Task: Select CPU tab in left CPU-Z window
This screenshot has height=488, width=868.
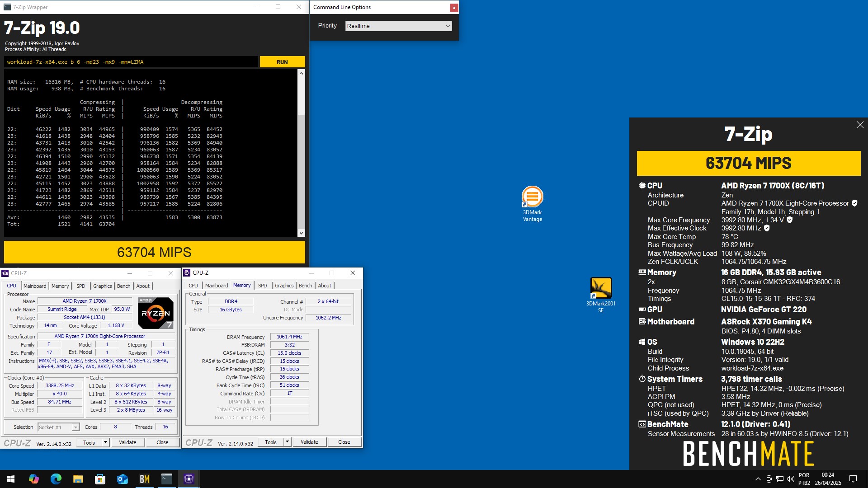Action: (x=11, y=286)
